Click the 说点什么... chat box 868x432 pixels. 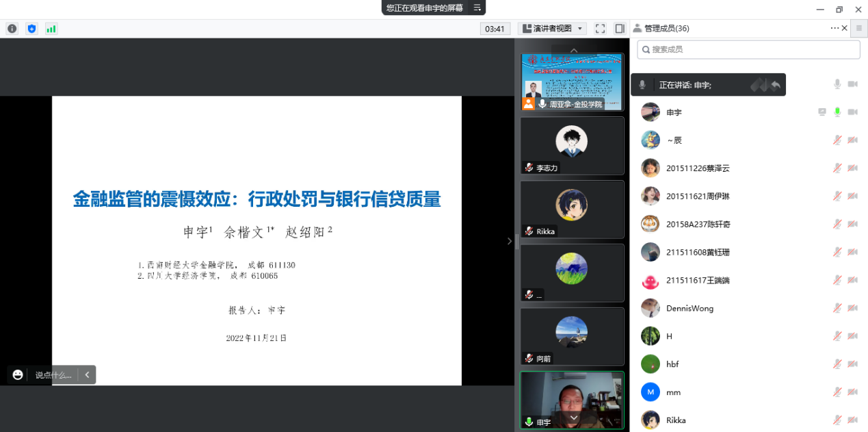pos(53,374)
